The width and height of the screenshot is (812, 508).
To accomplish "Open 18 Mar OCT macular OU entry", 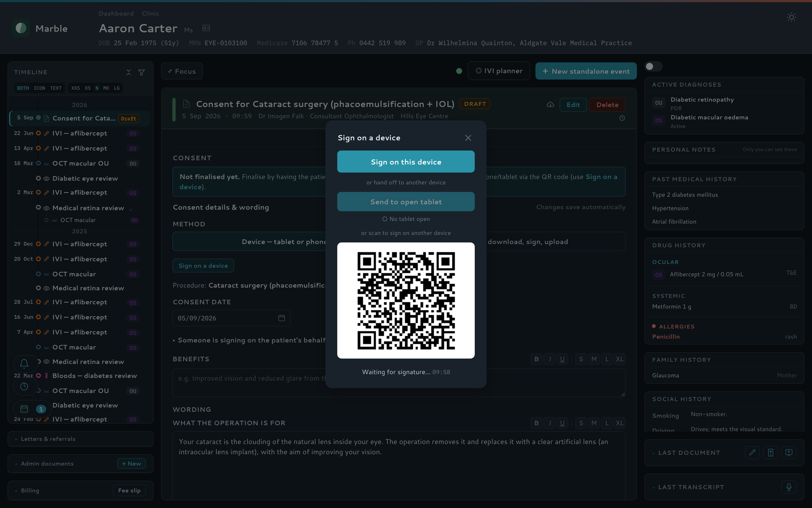I will [x=79, y=164].
